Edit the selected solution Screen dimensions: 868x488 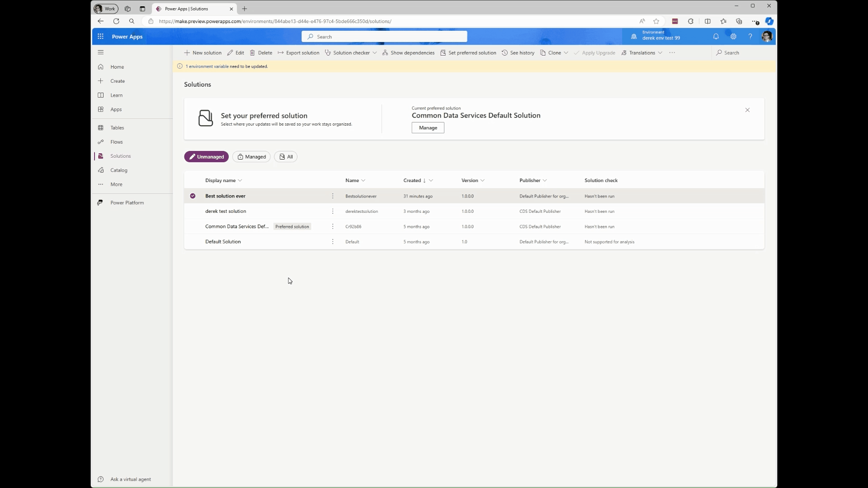[x=235, y=52]
